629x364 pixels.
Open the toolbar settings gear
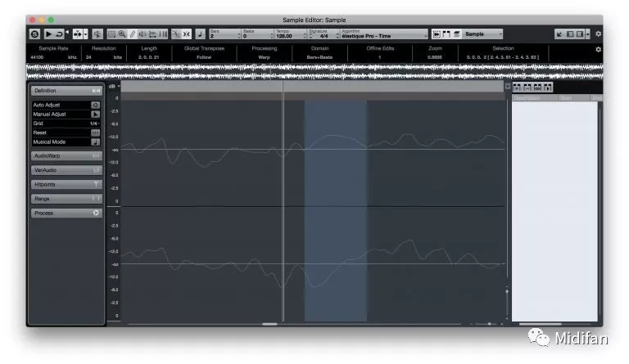click(598, 34)
